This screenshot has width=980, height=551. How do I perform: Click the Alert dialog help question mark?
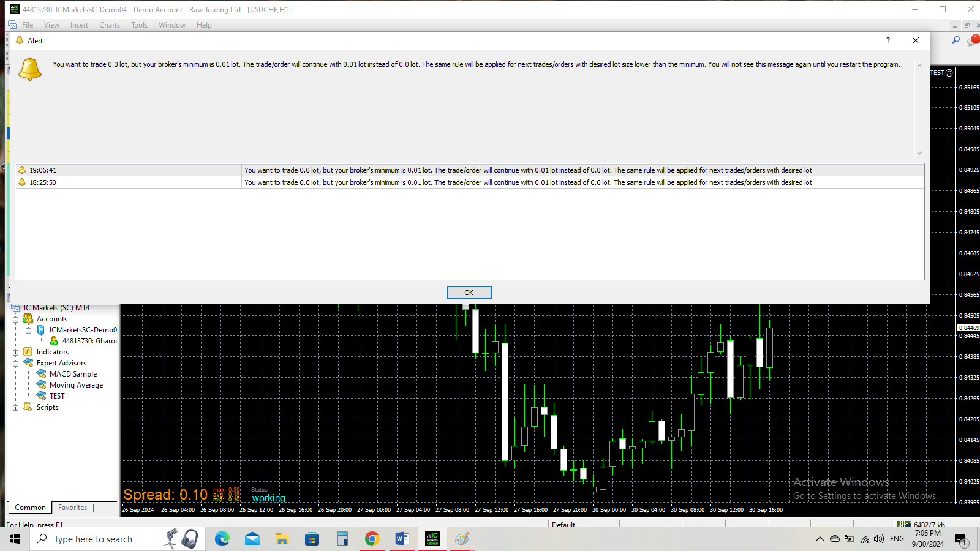pos(888,40)
